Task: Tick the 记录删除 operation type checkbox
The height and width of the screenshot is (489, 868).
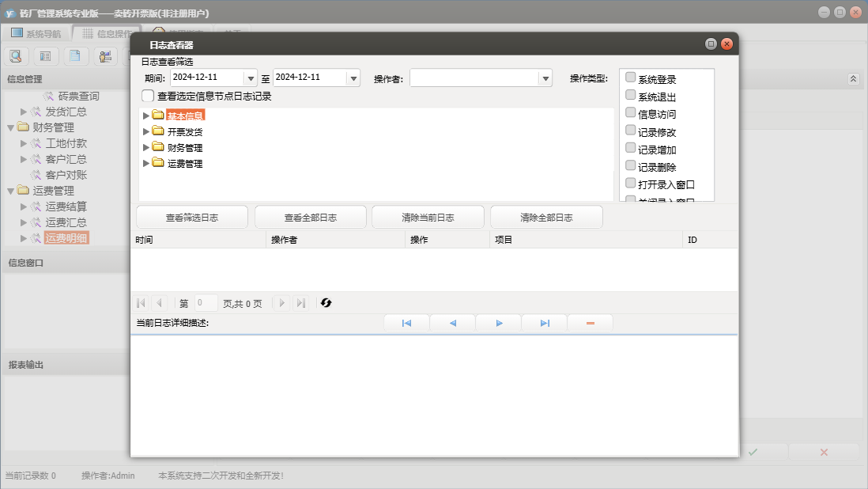Action: 631,165
